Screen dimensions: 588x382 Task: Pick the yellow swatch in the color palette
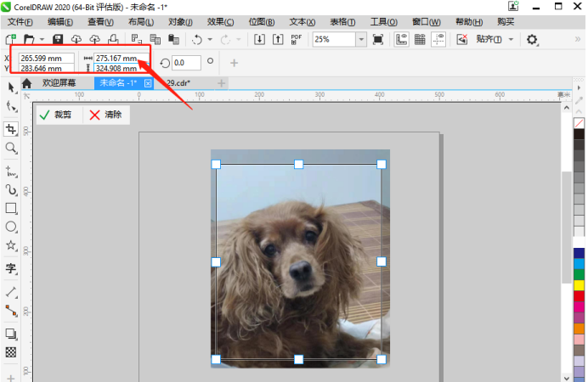[x=580, y=286]
